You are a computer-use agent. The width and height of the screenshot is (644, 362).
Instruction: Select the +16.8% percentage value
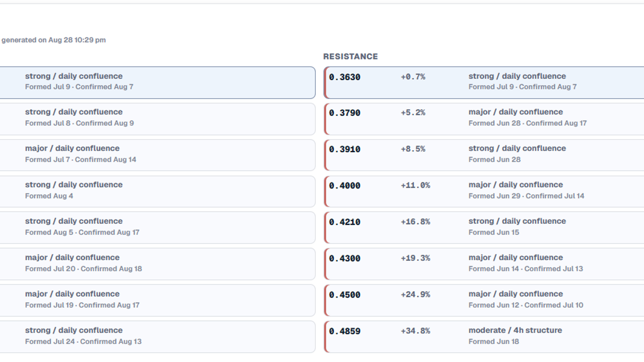click(415, 222)
